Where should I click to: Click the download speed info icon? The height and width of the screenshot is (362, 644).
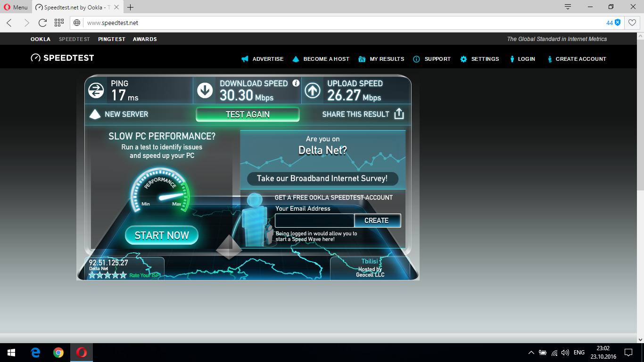[x=296, y=83]
